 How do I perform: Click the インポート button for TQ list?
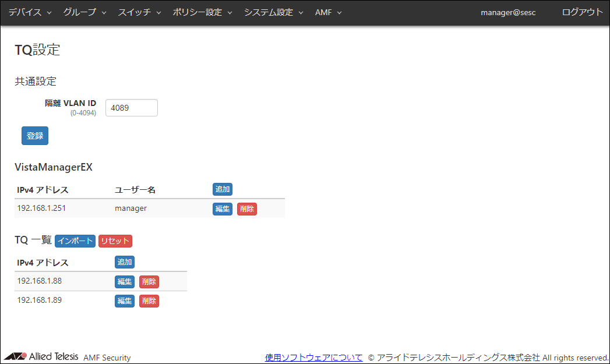point(75,241)
